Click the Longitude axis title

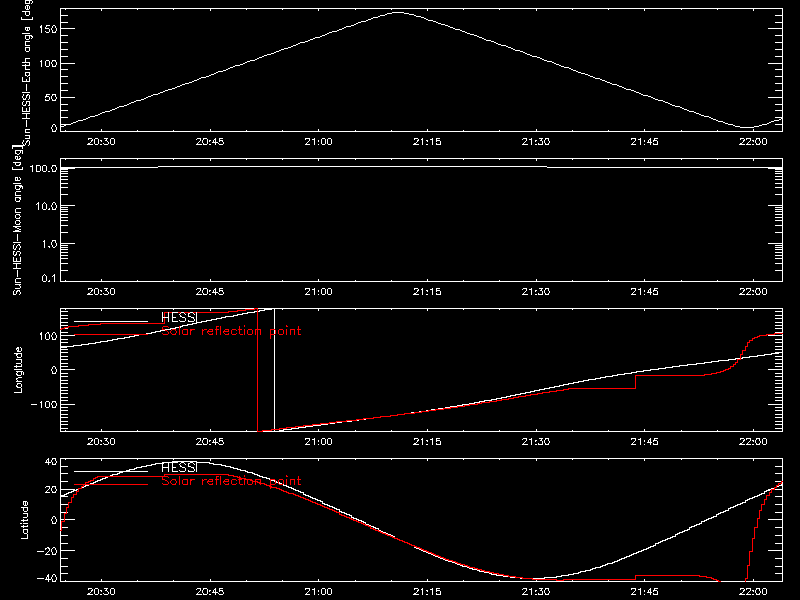point(18,370)
